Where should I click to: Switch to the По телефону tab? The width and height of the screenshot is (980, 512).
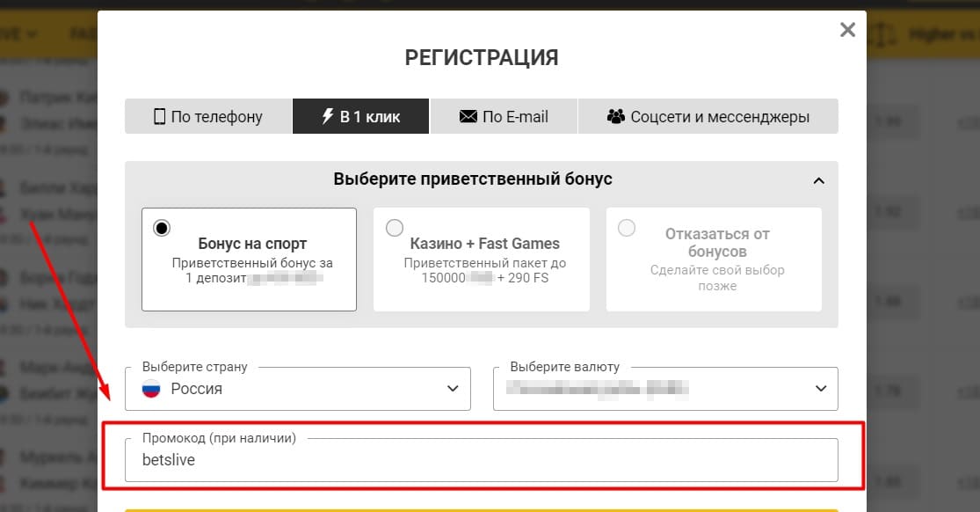(208, 115)
